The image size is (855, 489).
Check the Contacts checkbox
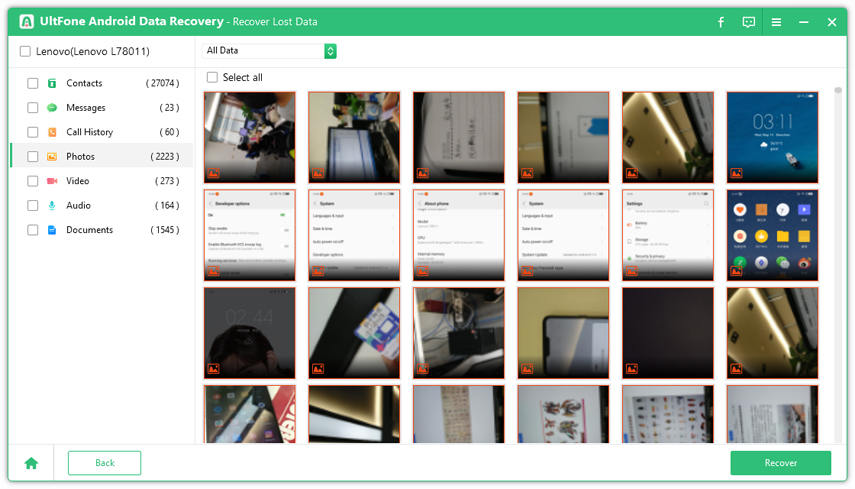33,83
